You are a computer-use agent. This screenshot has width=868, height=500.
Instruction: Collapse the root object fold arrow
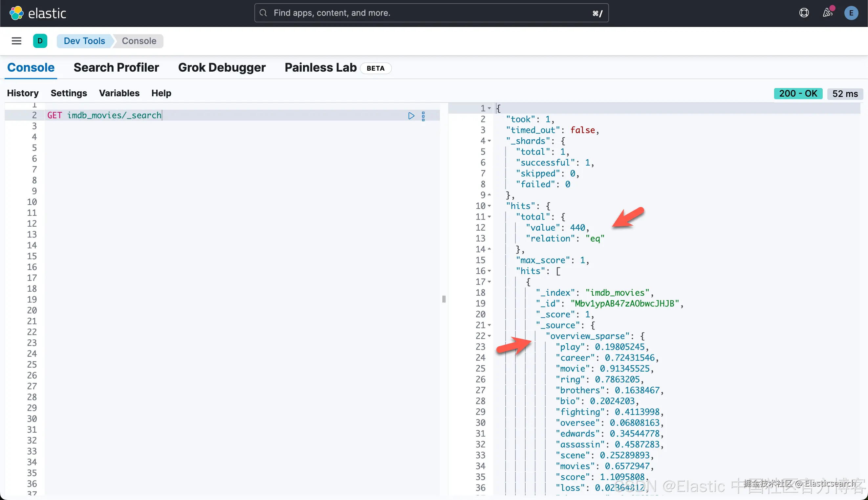pyautogui.click(x=489, y=108)
